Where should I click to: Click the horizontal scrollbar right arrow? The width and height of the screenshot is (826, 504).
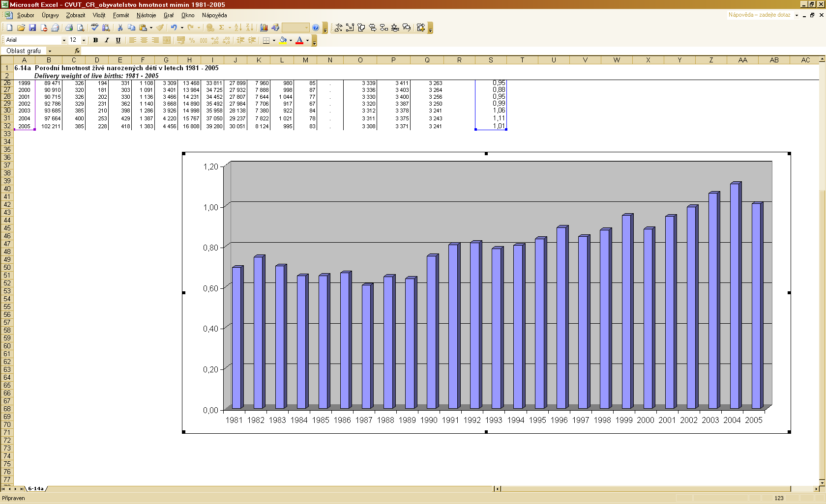click(x=816, y=489)
